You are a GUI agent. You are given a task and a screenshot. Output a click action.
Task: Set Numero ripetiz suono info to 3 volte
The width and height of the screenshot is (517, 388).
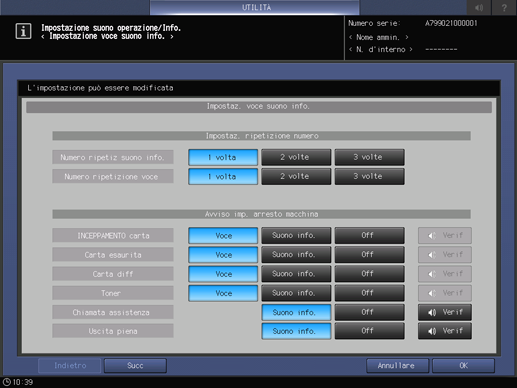(369, 157)
